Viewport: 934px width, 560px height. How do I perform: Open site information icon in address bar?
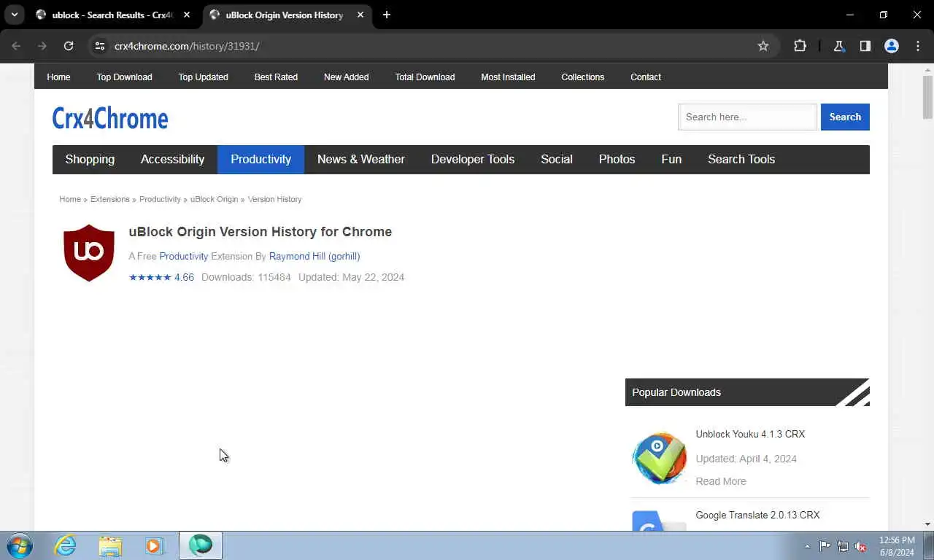(x=100, y=46)
